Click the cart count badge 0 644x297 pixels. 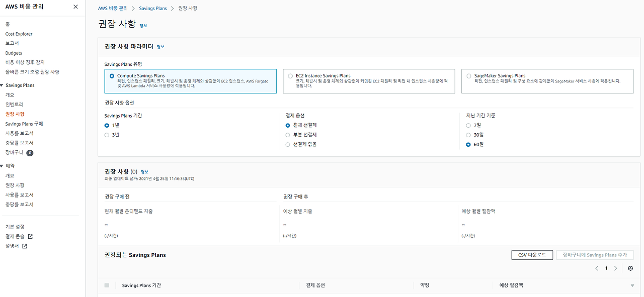click(30, 153)
